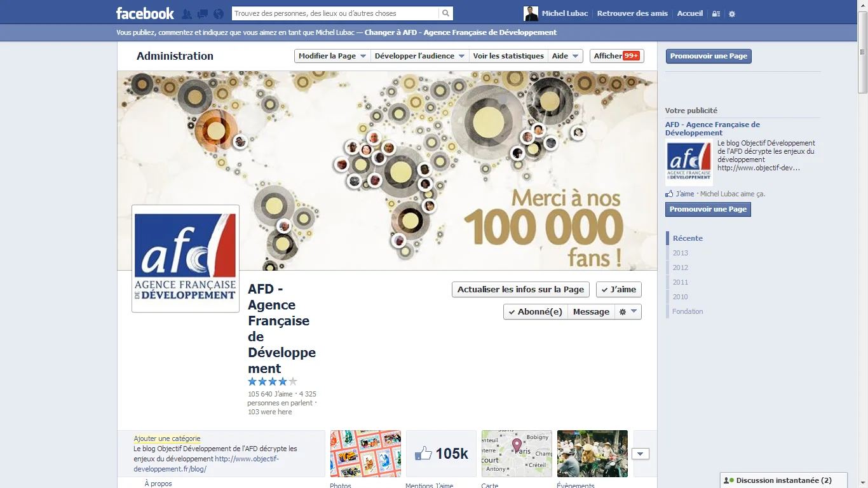This screenshot has height=488, width=868.
Task: Click AFD page title text
Action: pyautogui.click(x=281, y=329)
